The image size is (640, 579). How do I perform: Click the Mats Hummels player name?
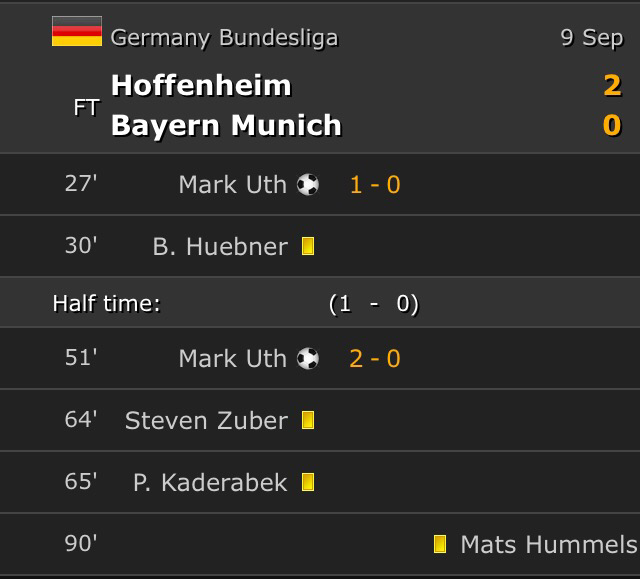pyautogui.click(x=548, y=545)
